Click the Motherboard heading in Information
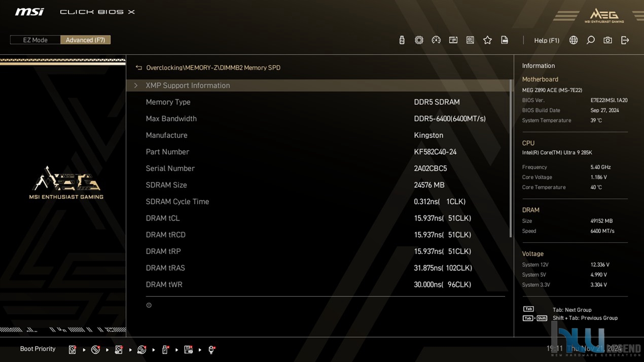Viewport: 644px width, 362px height. (540, 79)
